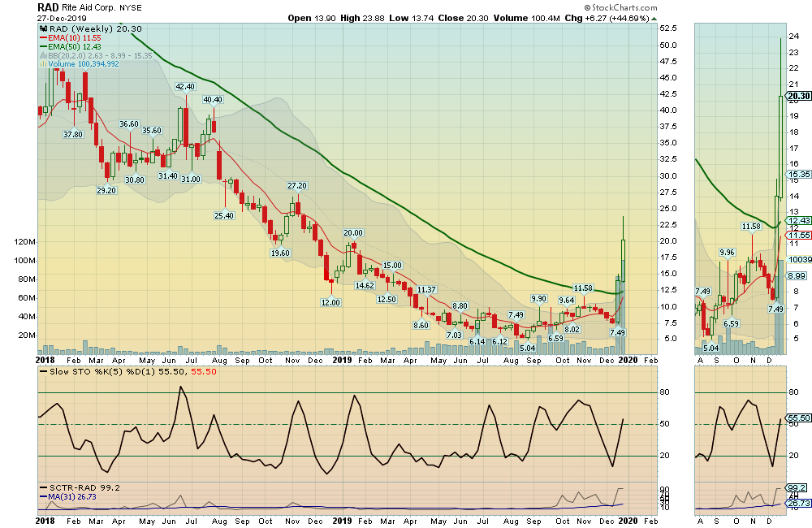Click the 8.60 low price label
The height and width of the screenshot is (528, 812).
coord(421,325)
